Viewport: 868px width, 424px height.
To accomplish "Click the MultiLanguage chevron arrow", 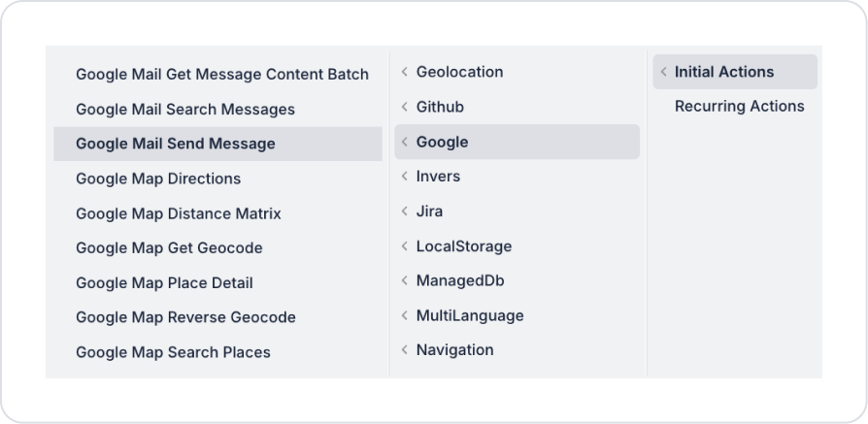I will click(x=405, y=315).
